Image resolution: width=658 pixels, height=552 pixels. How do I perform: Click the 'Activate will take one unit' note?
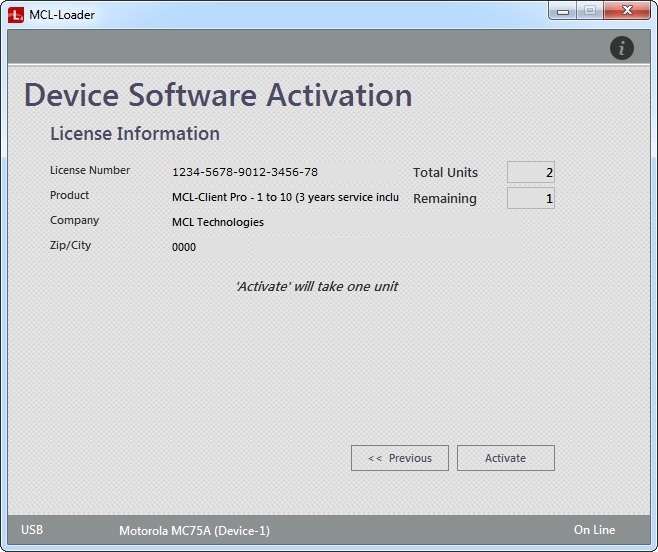316,287
